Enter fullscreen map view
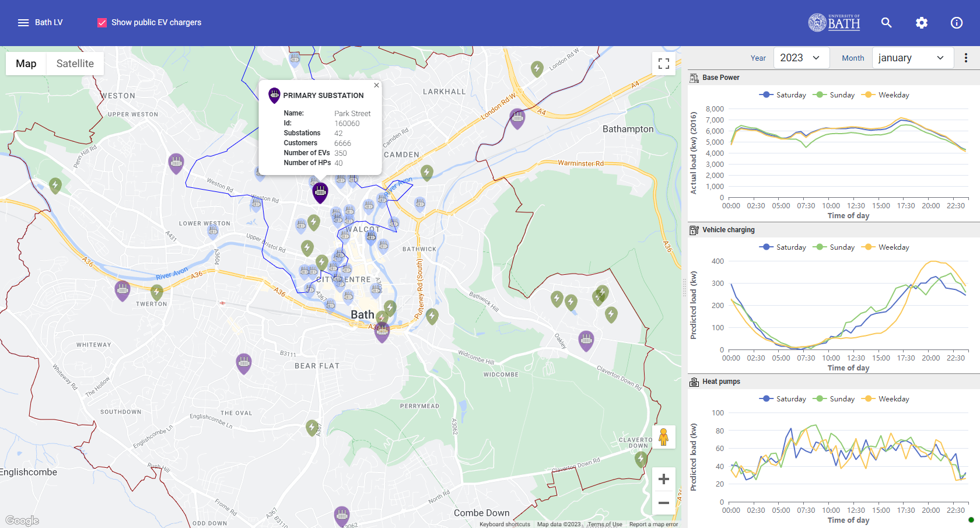 663,64
